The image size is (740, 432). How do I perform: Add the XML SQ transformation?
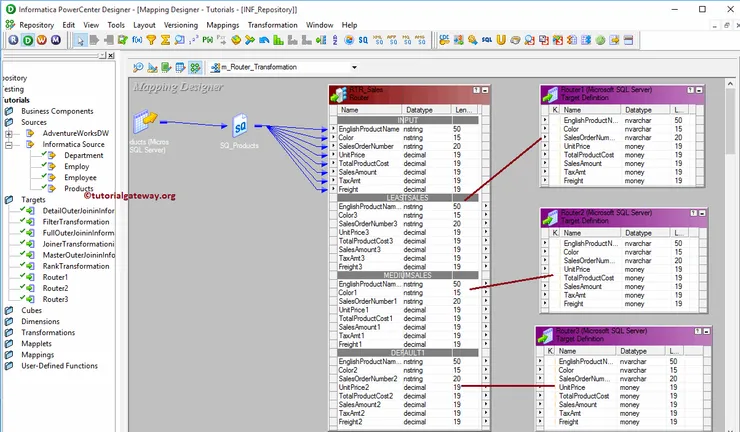click(378, 40)
